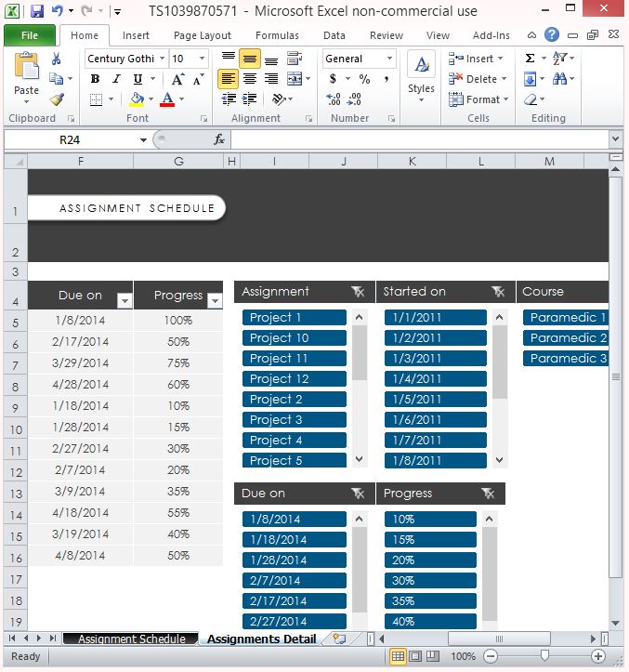Toggle Italic formatting
Viewport: 629px width, 672px height.
pos(113,79)
